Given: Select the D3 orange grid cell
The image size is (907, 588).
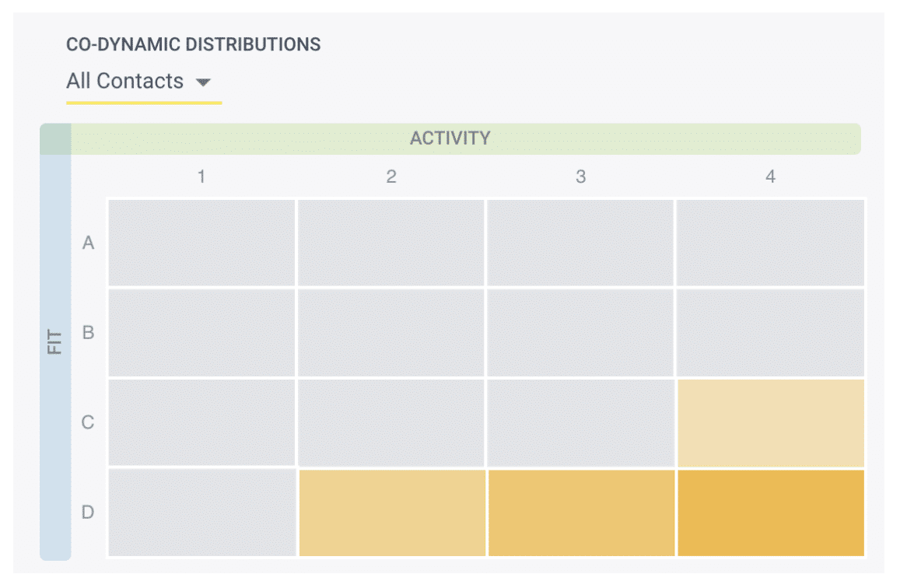Looking at the screenshot, I should (581, 513).
